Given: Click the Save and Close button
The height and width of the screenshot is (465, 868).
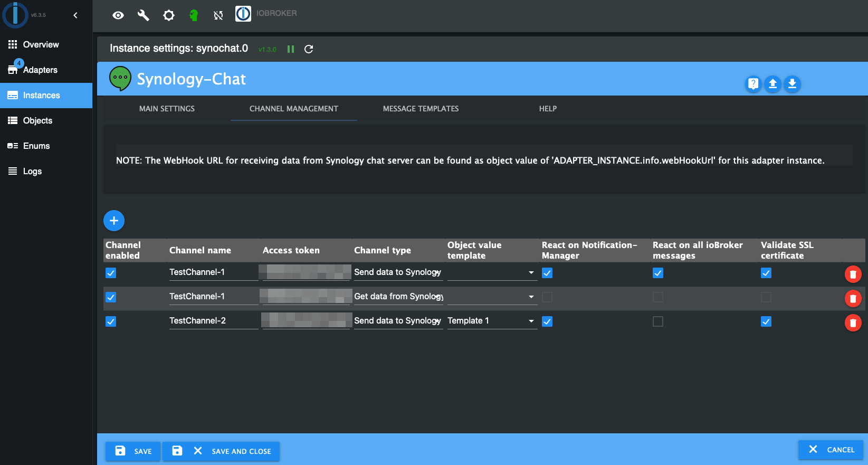Looking at the screenshot, I should click(221, 451).
